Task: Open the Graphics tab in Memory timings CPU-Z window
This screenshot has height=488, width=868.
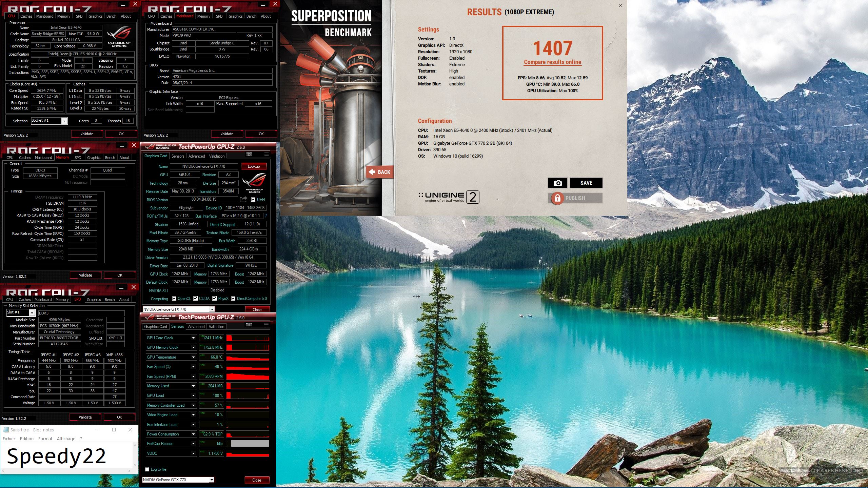Action: coord(94,158)
